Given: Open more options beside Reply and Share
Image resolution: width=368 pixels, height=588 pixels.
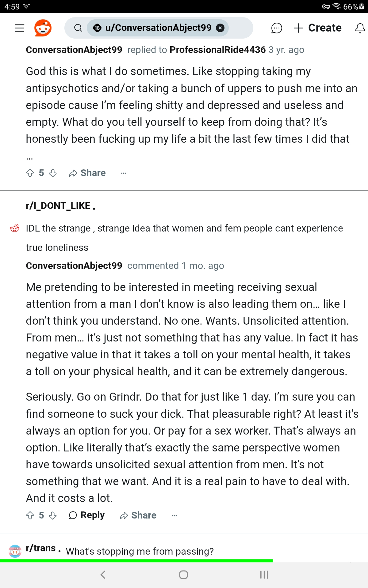Looking at the screenshot, I should click(174, 515).
